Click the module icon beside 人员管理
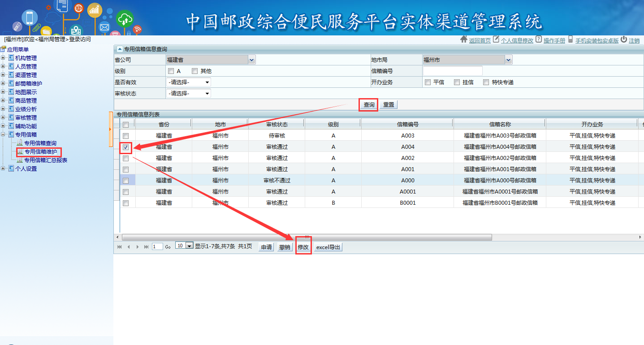 click(x=11, y=66)
